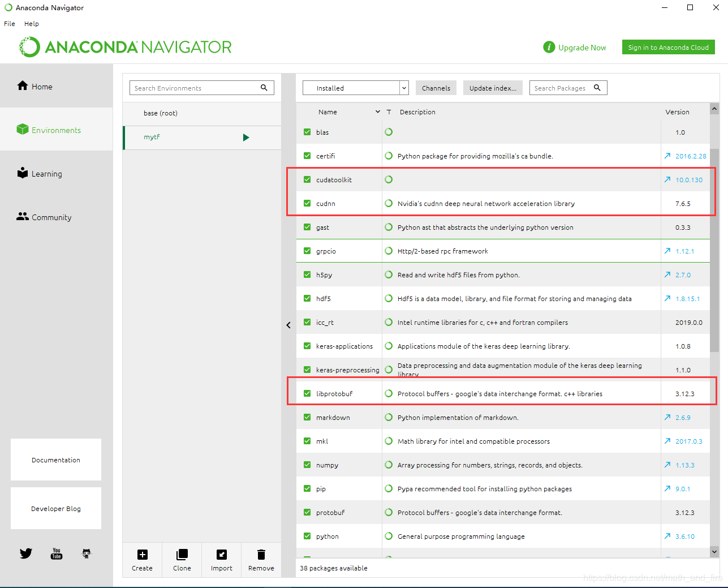728x588 pixels.
Task: Toggle the cudnn package checkbox
Action: [307, 203]
